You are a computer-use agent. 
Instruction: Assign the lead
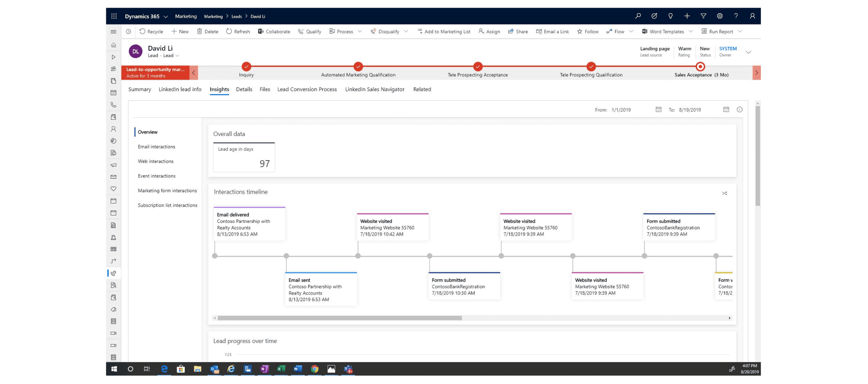489,32
